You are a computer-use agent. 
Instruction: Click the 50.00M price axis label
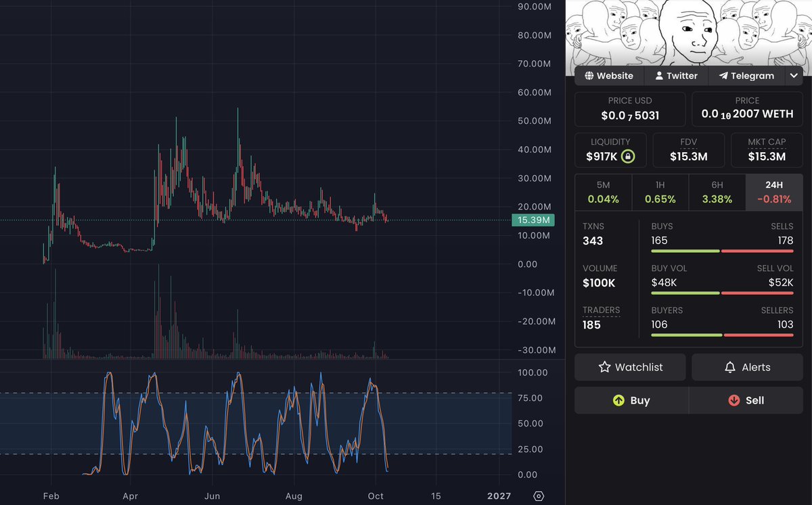click(x=534, y=121)
